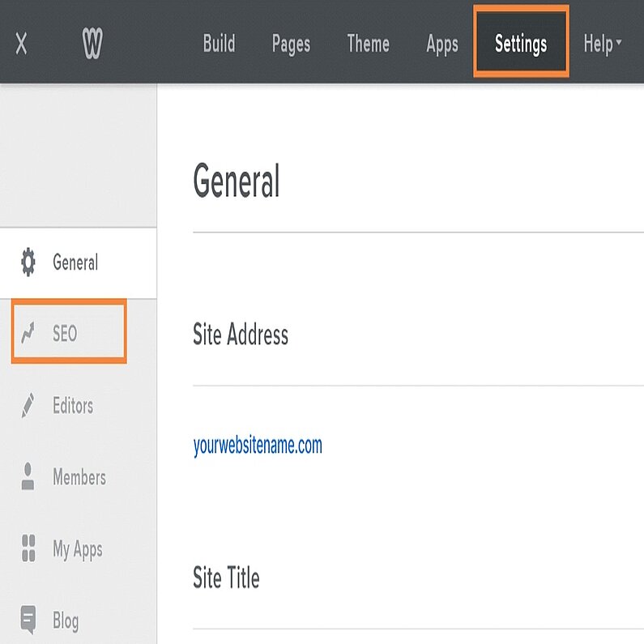
Task: Open the yourwebsitename.com link
Action: click(x=258, y=445)
